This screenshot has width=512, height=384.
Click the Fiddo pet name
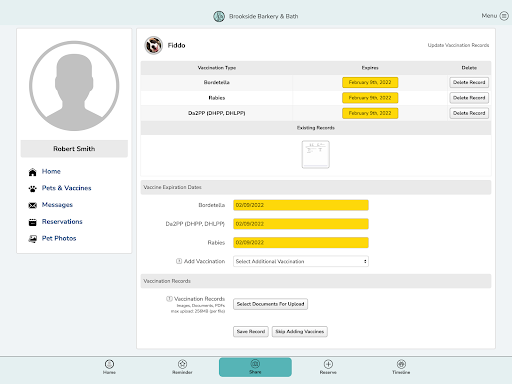click(x=176, y=45)
